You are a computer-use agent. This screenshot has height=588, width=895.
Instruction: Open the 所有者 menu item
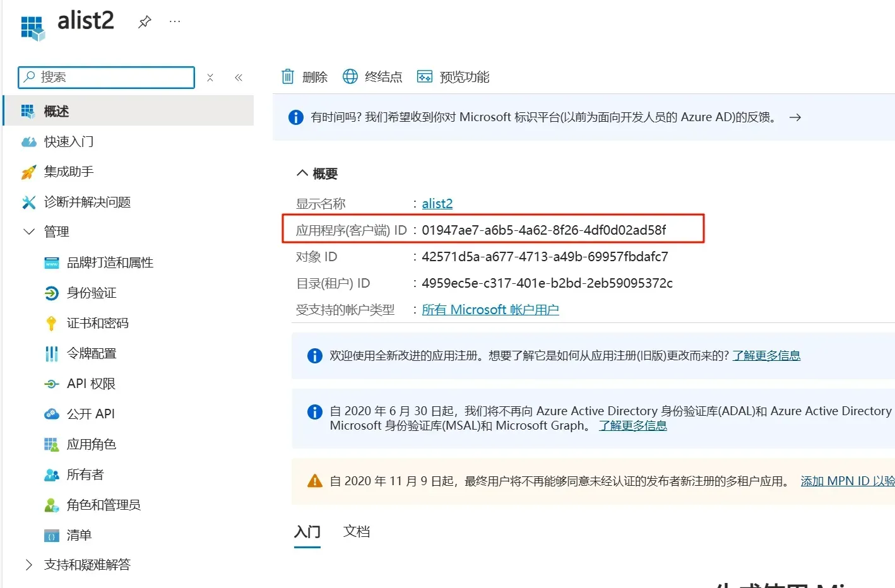coord(85,474)
